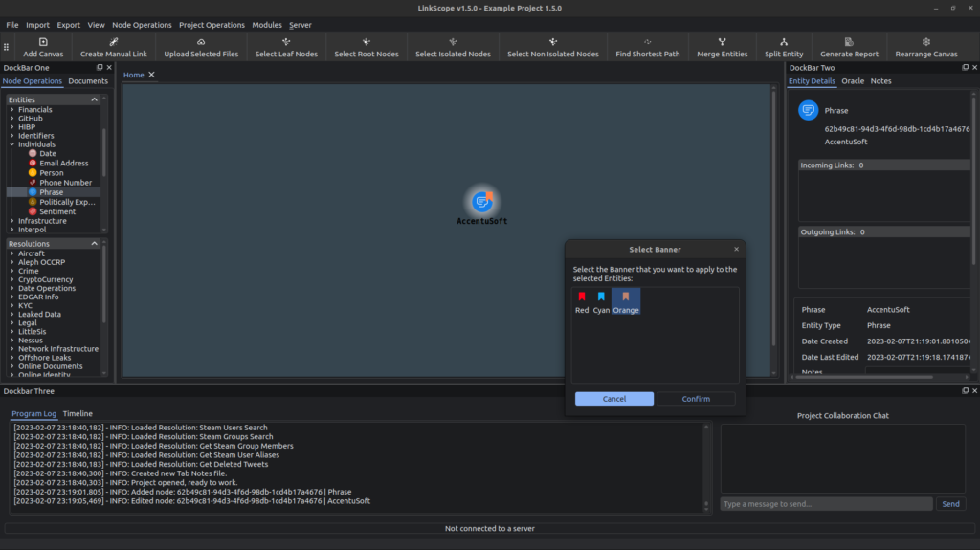Float the DockBar Two panel
The height and width of the screenshot is (550, 980).
click(x=965, y=68)
